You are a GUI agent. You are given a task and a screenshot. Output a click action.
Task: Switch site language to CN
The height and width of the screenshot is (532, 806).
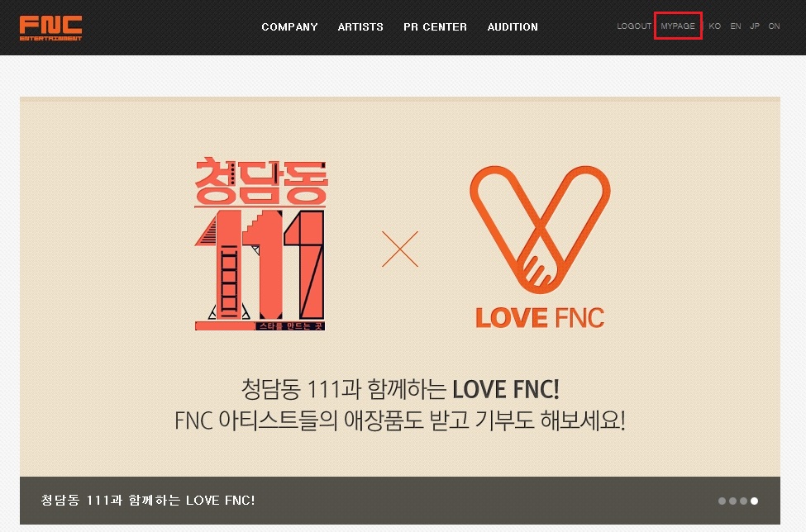click(774, 26)
